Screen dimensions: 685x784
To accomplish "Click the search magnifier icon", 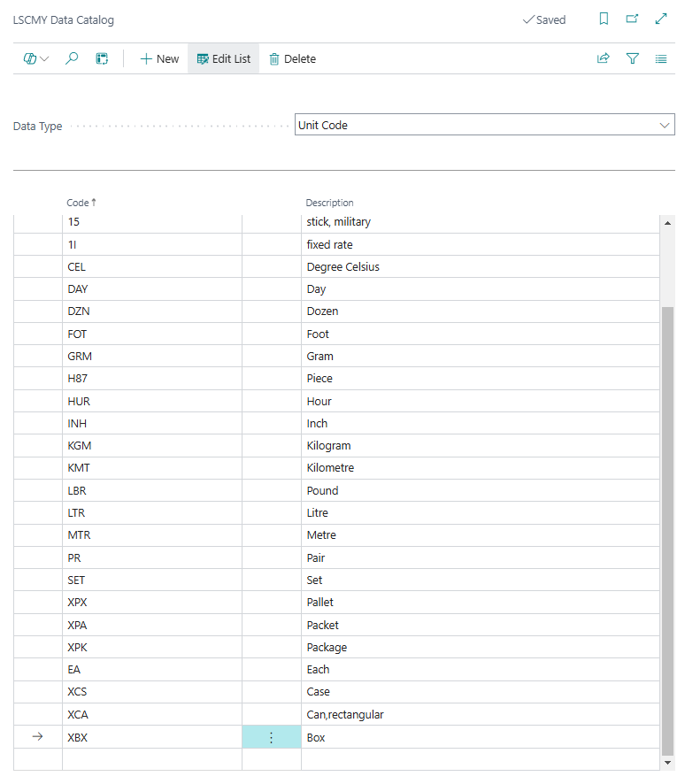I will pos(73,58).
